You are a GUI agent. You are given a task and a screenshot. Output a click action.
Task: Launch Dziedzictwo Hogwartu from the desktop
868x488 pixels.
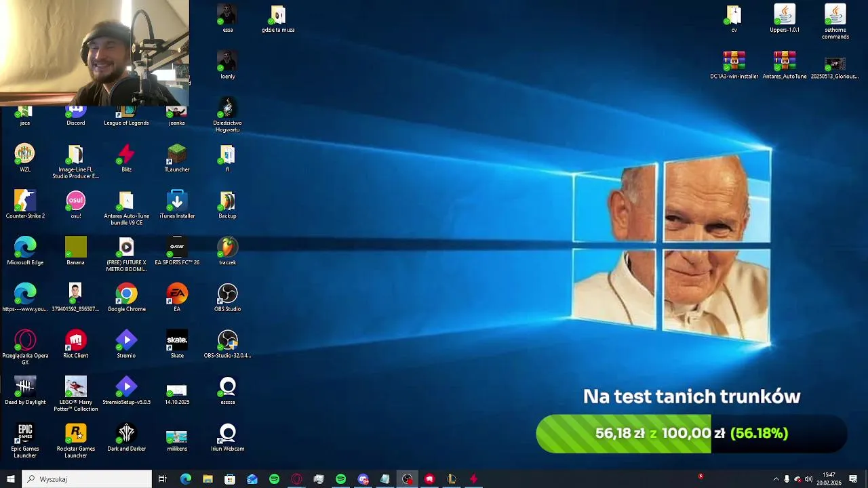pyautogui.click(x=227, y=115)
